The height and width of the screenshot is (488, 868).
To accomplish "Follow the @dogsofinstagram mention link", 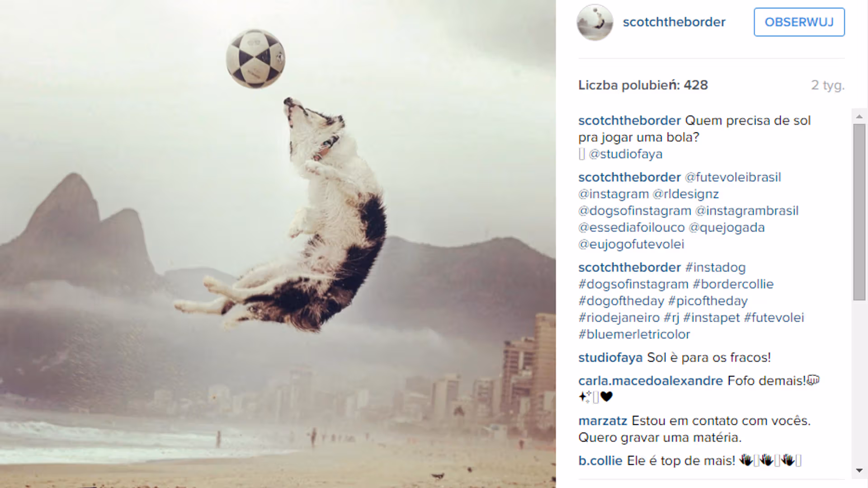I will (635, 211).
